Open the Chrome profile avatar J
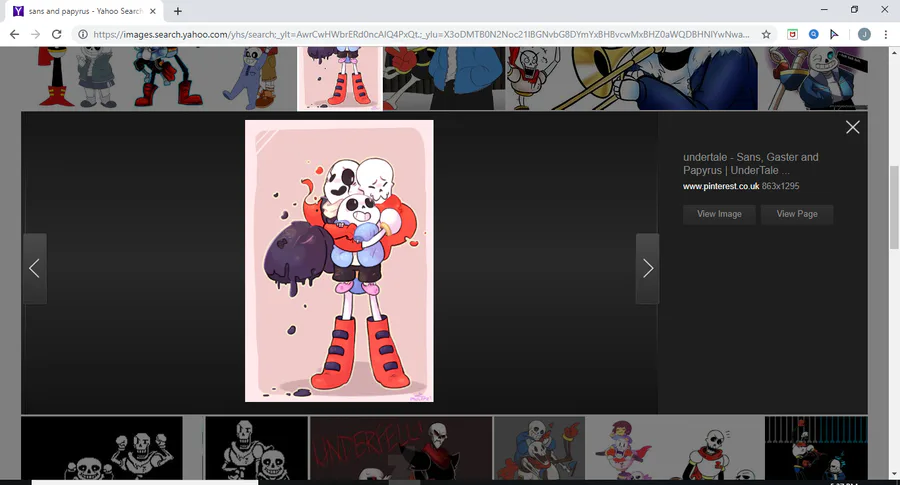Screen dimensions: 900x485 [864, 34]
